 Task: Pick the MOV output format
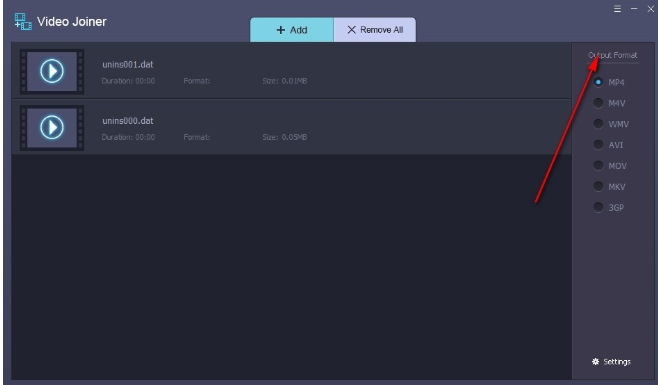click(x=610, y=166)
